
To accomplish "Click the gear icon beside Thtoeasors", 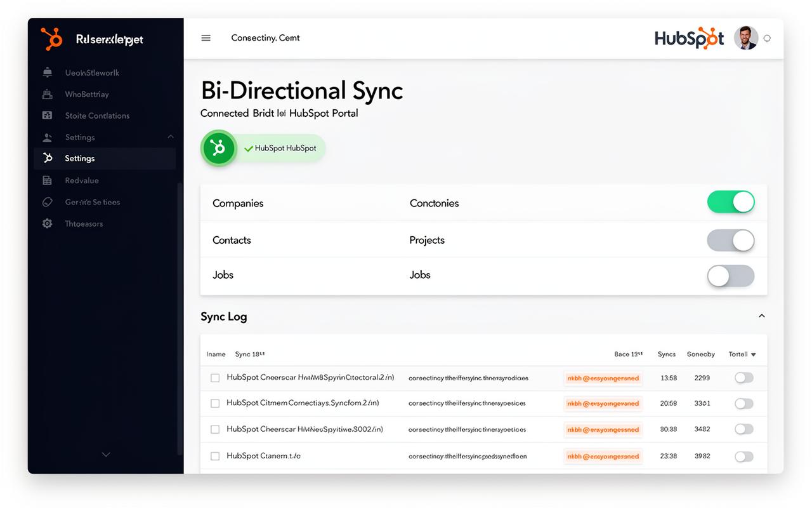I will (47, 224).
